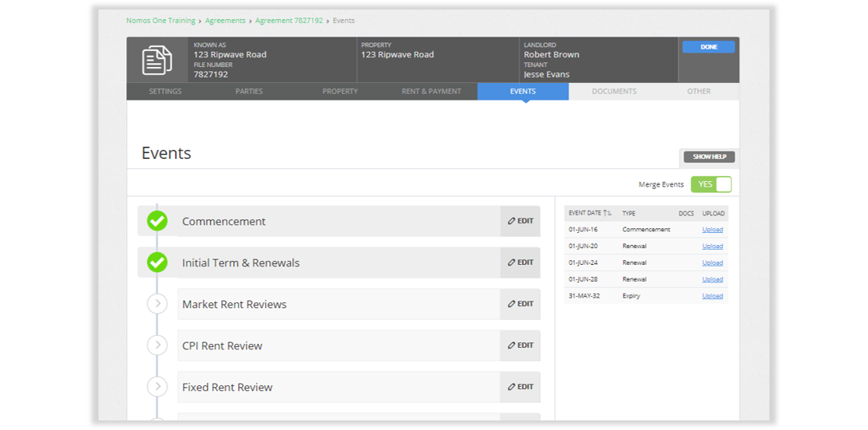Click the blue DONE button
Image resolution: width=868 pixels, height=430 pixels.
point(708,47)
